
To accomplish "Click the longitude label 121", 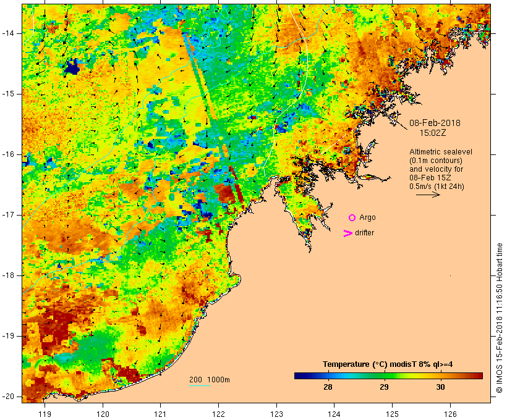I will (x=160, y=414).
